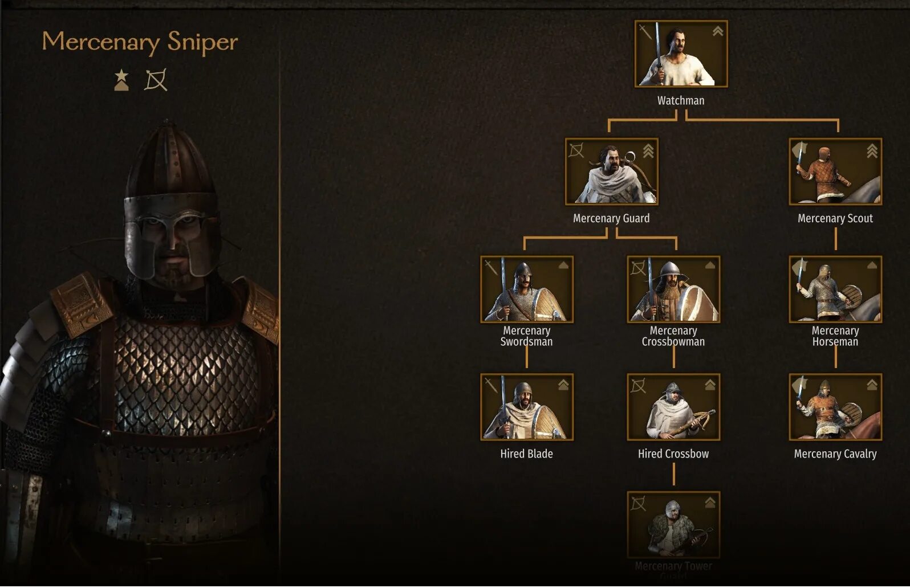
Task: Click the crossbow icon on Hired Crossbow card
Action: [x=638, y=386]
